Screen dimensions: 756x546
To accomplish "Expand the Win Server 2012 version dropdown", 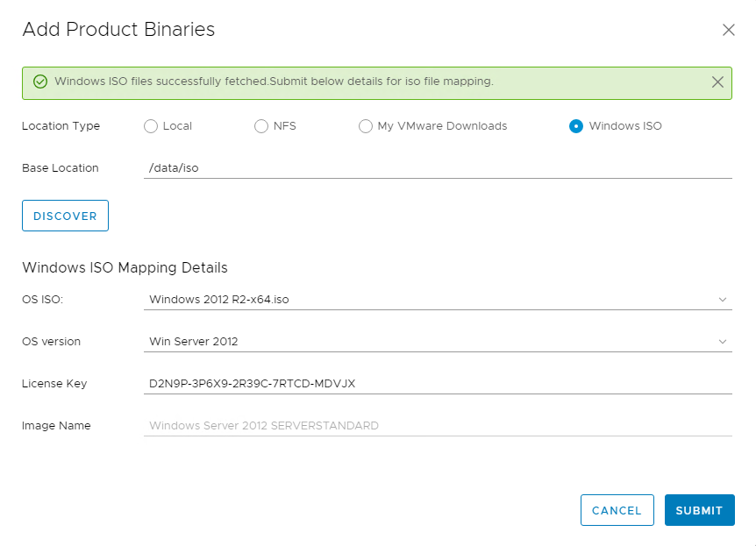I will tap(430, 342).
